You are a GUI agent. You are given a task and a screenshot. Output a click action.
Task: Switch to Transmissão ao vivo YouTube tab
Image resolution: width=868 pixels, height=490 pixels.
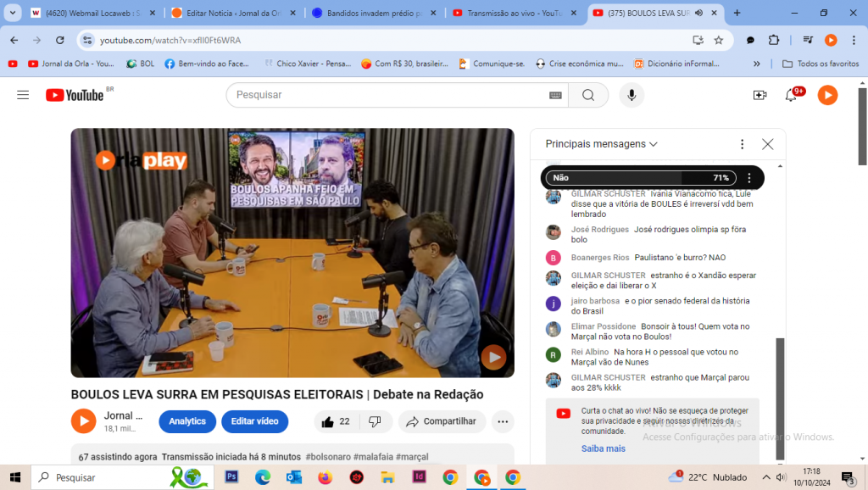[x=513, y=13]
